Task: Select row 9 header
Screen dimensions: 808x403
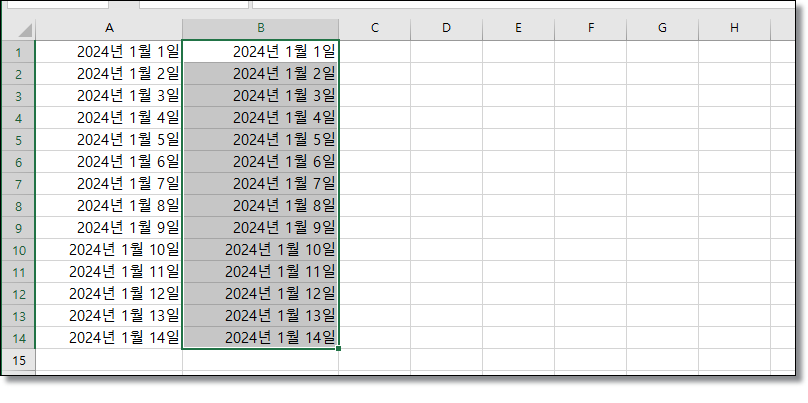Action: click(19, 228)
